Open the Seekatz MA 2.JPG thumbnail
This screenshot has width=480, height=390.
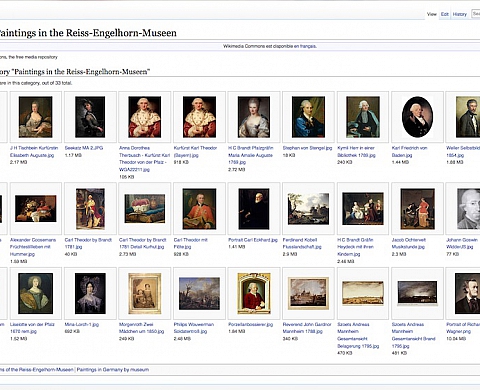click(x=90, y=117)
